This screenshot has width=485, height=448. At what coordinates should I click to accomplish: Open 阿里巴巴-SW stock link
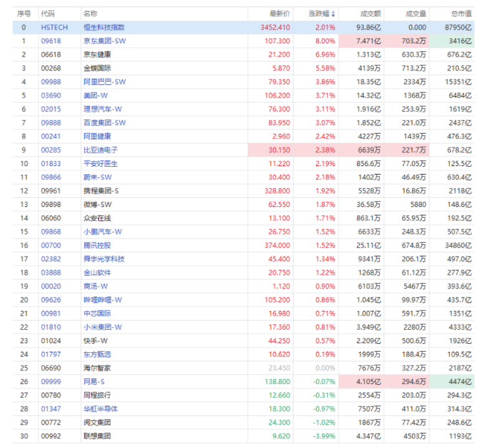105,82
